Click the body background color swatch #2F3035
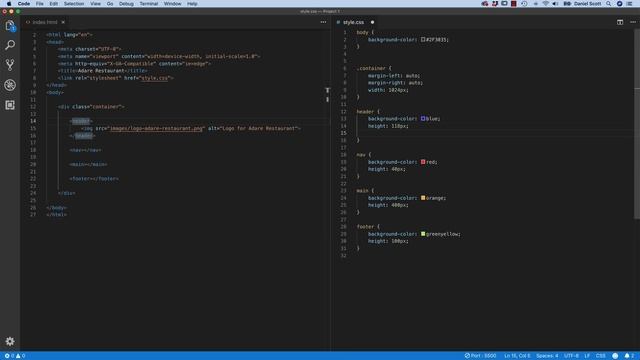The width and height of the screenshot is (640, 360). pyautogui.click(x=423, y=40)
